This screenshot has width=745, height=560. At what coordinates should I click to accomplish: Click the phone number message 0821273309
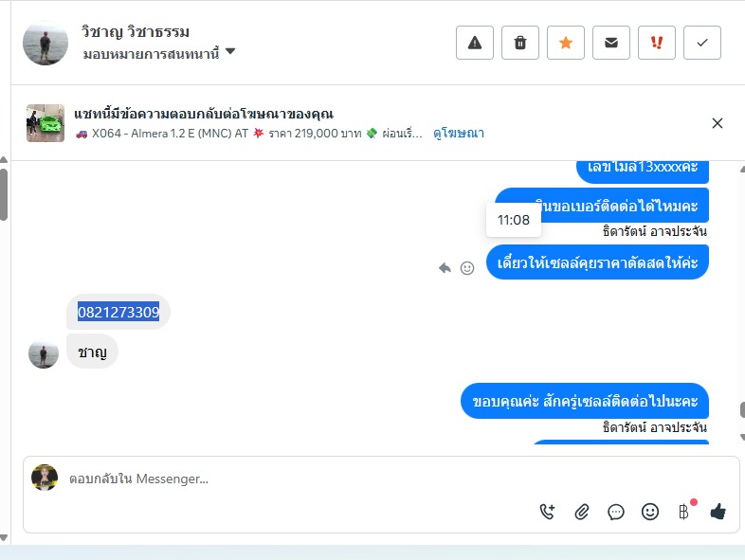(118, 312)
